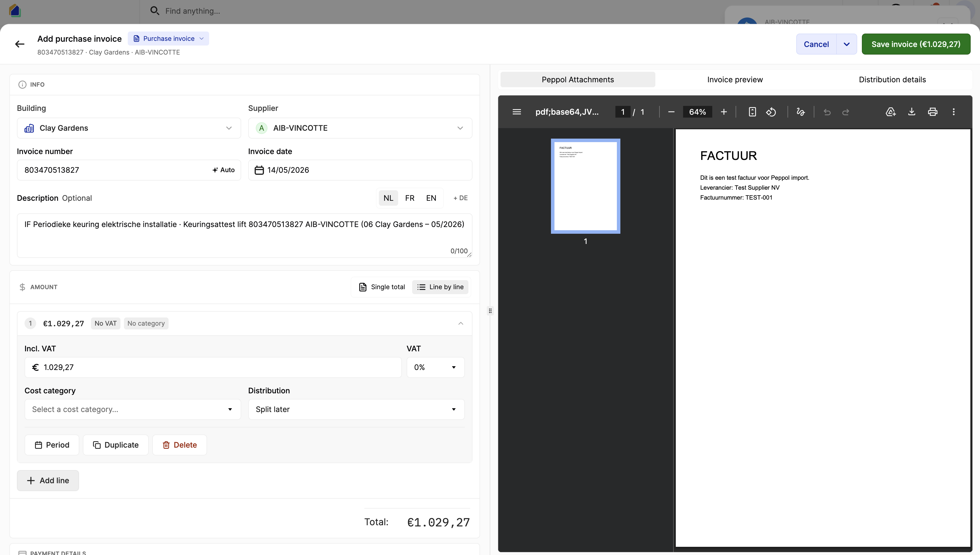The height and width of the screenshot is (555, 980).
Task: Click the app home logo icon
Action: coord(15,10)
